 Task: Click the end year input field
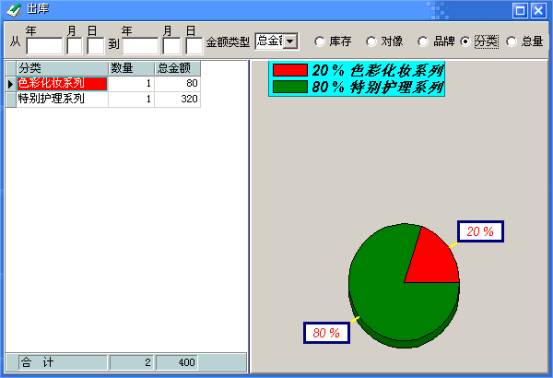(140, 46)
